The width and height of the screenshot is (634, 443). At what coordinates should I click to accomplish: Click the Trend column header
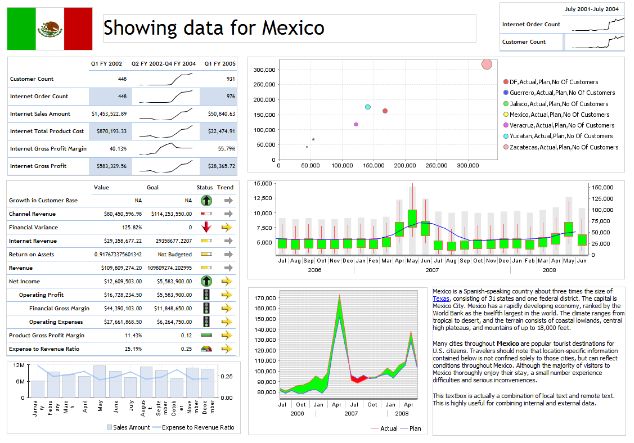coord(225,188)
